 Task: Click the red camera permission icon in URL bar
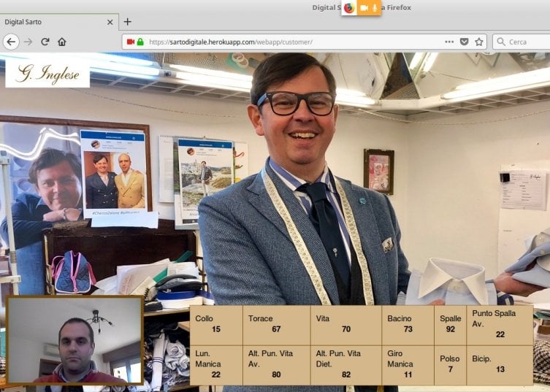(x=130, y=42)
